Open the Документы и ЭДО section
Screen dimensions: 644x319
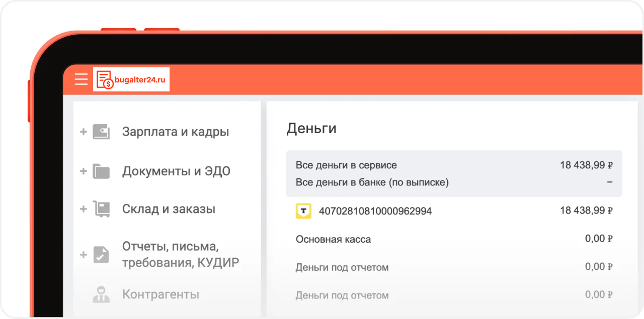176,171
